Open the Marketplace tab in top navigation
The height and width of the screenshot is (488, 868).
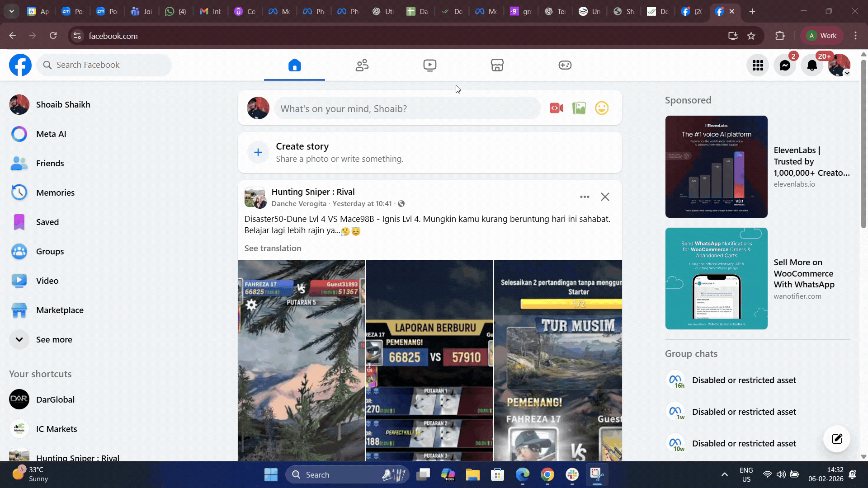pyautogui.click(x=497, y=66)
